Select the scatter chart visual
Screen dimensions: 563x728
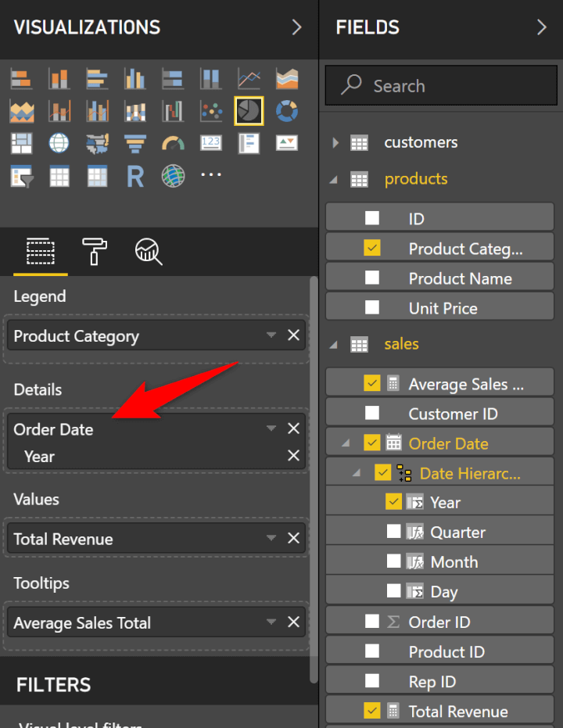click(210, 111)
